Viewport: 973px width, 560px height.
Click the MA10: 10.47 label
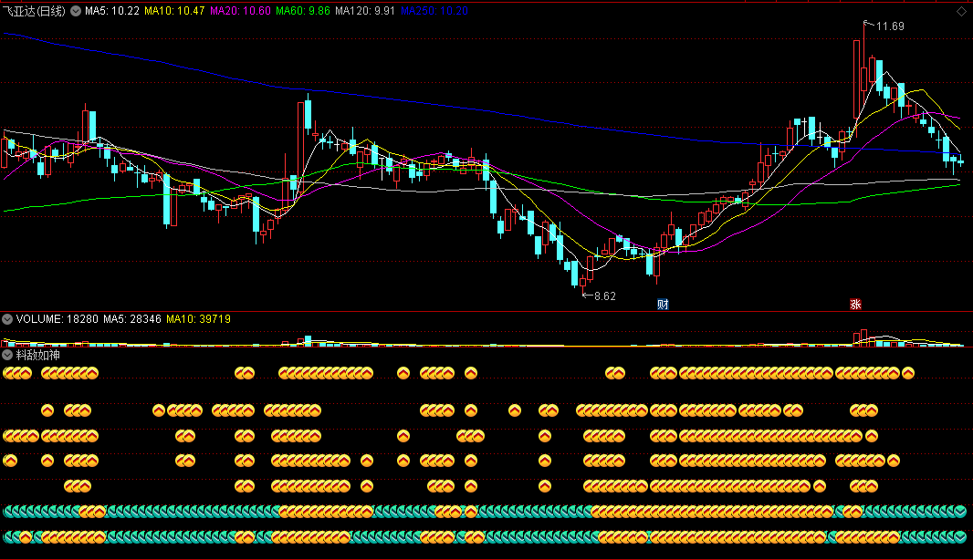(174, 11)
